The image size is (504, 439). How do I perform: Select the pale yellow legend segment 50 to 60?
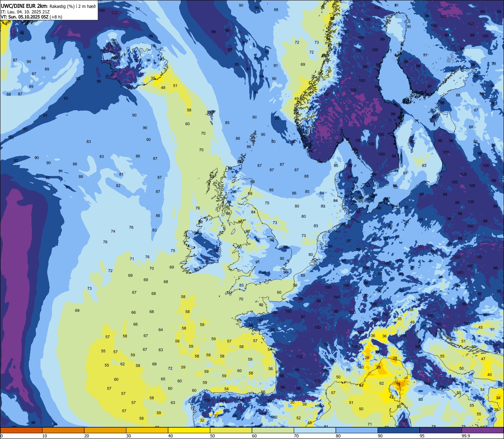click(x=231, y=430)
